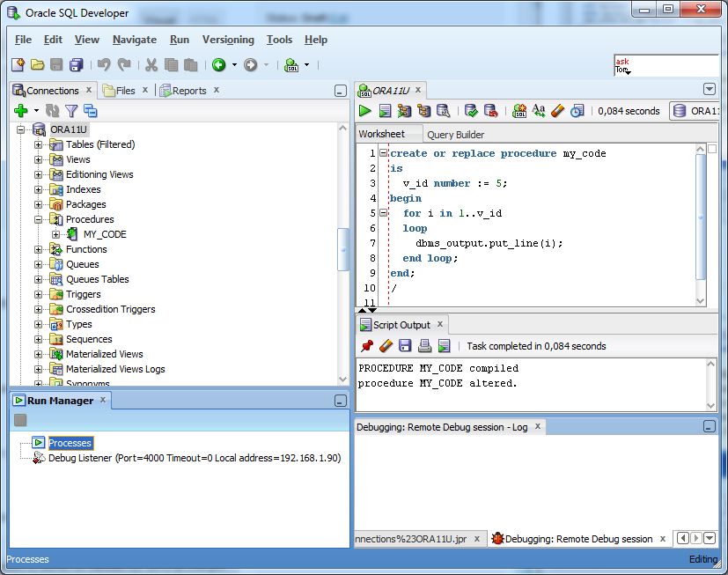Collapse code fold at line 1
The height and width of the screenshot is (575, 728).
tap(383, 152)
